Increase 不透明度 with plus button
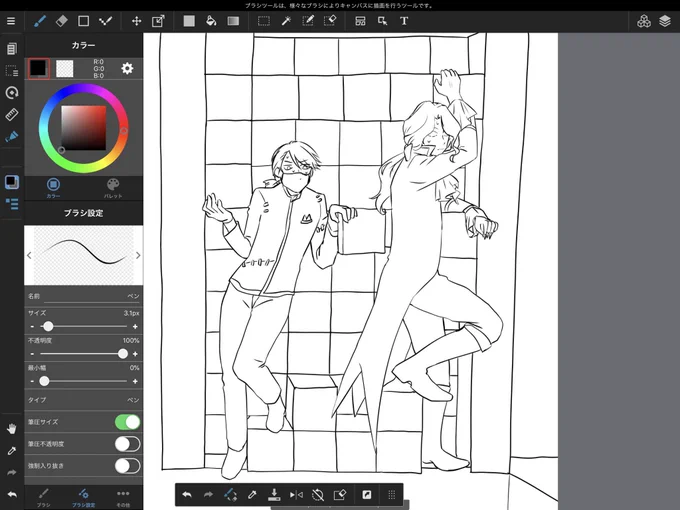 135,354
